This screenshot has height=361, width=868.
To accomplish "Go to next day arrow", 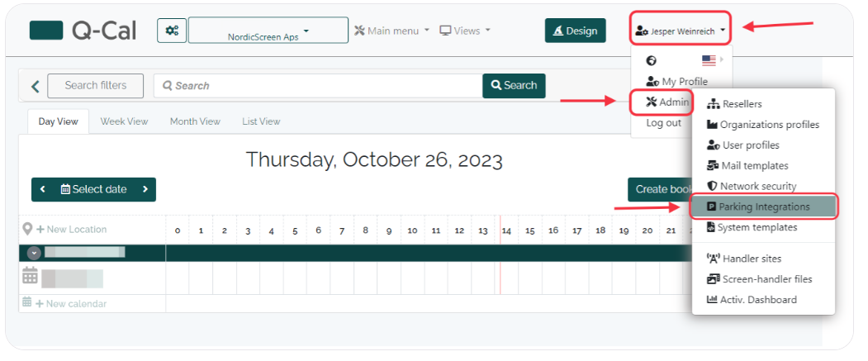I will tap(145, 189).
